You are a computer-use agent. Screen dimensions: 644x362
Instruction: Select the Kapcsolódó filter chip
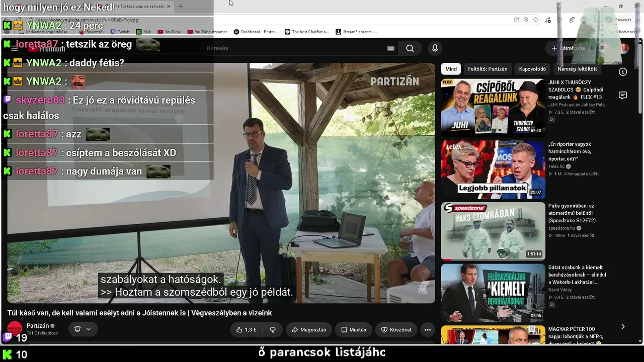pyautogui.click(x=532, y=69)
